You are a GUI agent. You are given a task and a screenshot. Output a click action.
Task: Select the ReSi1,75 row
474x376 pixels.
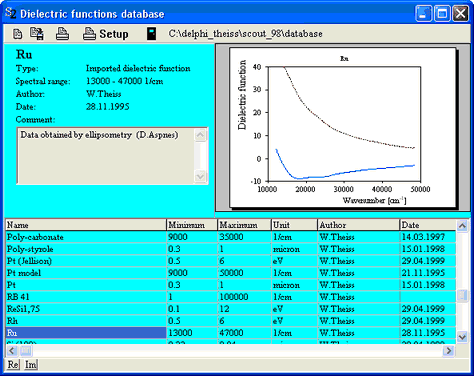pos(231,309)
